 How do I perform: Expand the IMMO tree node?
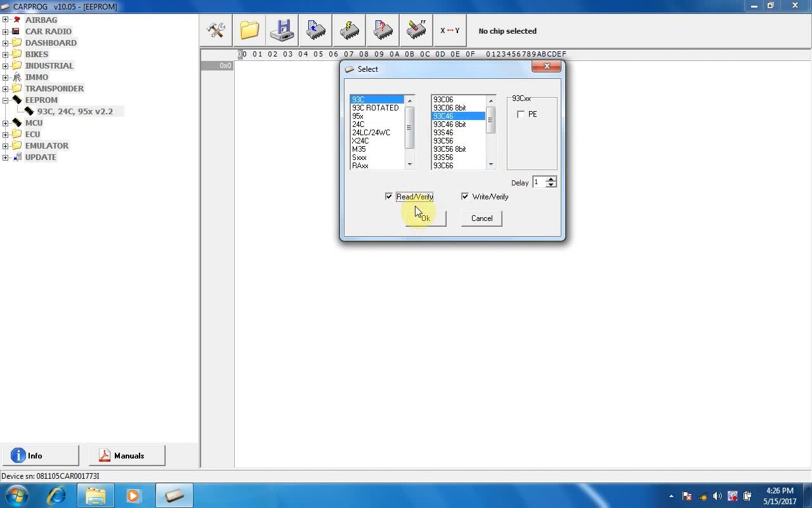pos(6,77)
